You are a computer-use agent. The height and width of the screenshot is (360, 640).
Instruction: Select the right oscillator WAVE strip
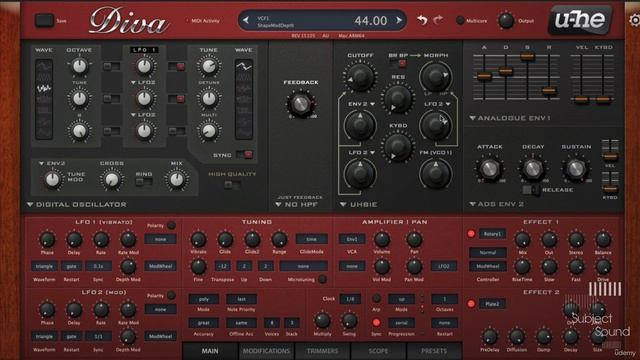click(244, 99)
